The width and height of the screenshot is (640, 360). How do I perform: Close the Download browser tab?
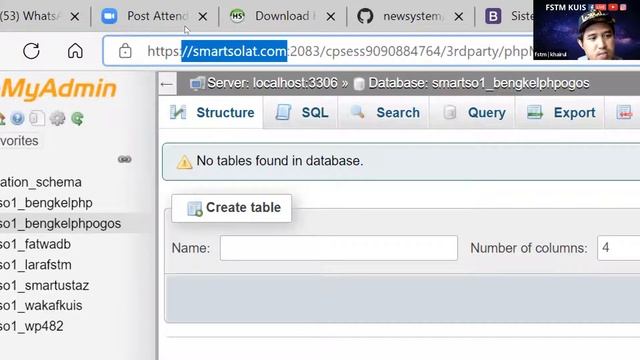331,17
